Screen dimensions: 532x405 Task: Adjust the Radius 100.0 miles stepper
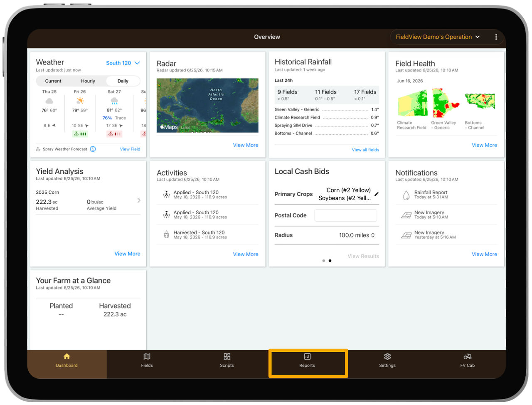click(373, 235)
